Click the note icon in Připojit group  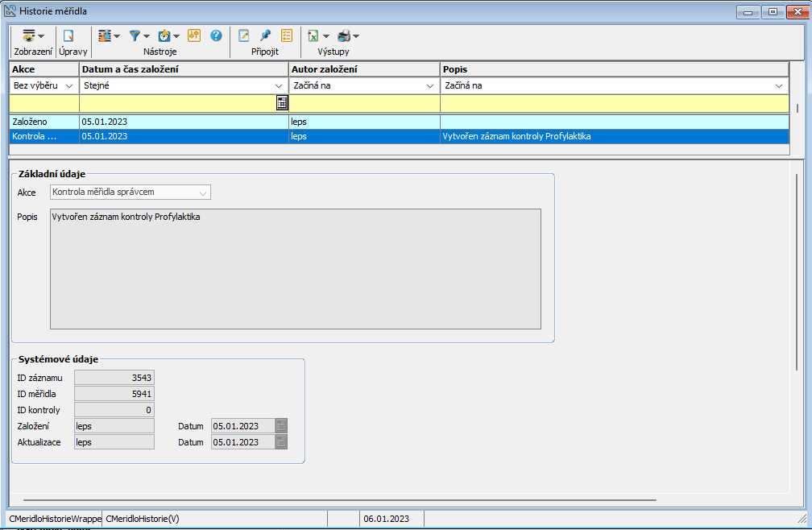[244, 36]
